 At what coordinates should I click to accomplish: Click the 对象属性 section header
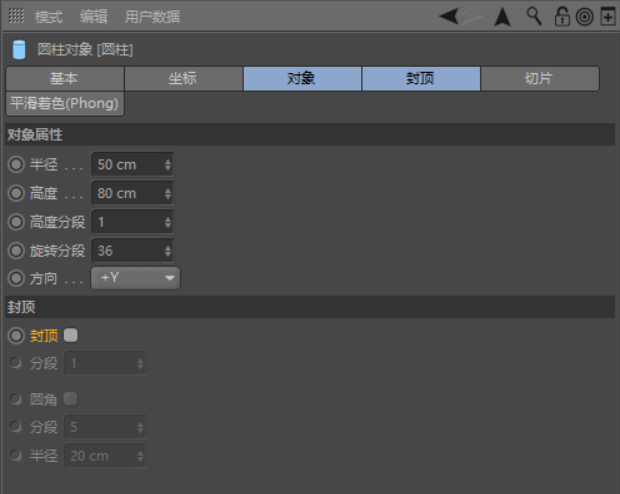310,134
